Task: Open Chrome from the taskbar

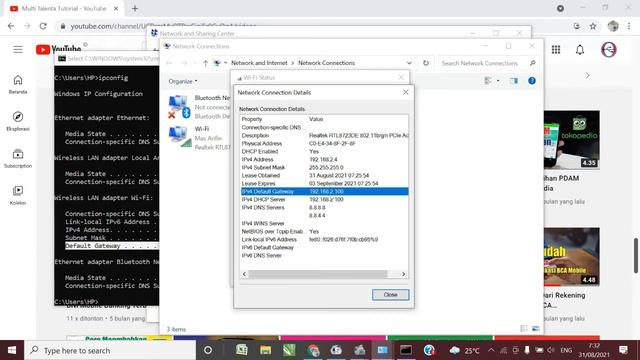Action: tap(313, 350)
